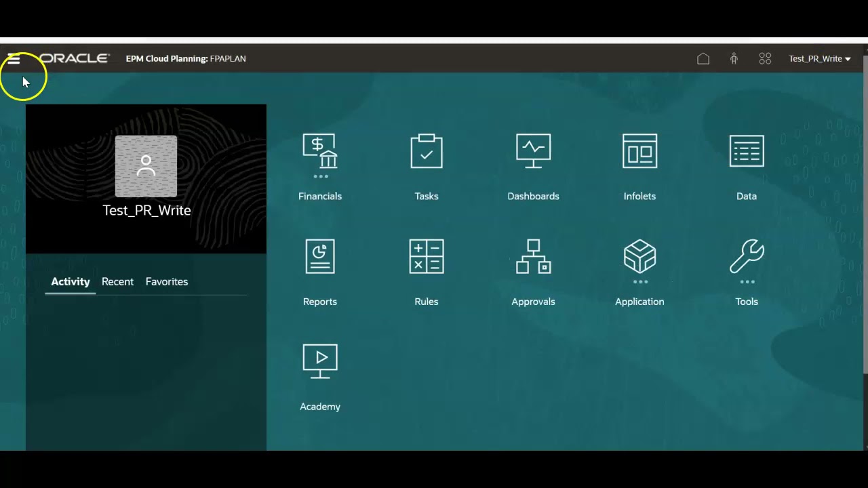
Task: Open the Rules calculator icon
Action: point(427,256)
